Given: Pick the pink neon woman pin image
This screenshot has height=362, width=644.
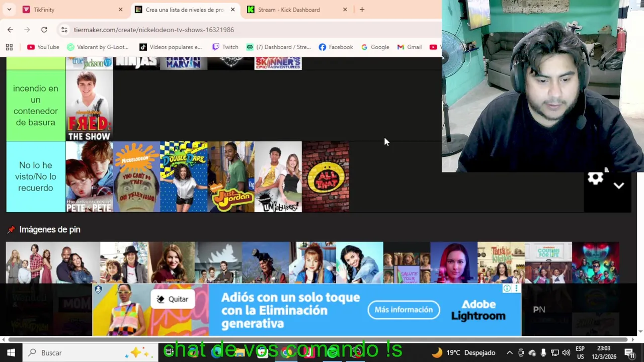Looking at the screenshot, I should (x=454, y=263).
